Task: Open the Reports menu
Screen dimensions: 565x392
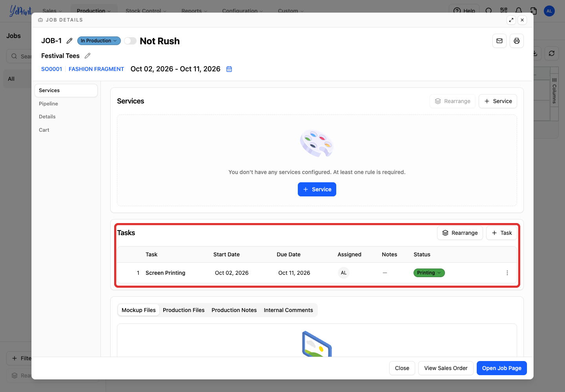Action: pos(194,11)
